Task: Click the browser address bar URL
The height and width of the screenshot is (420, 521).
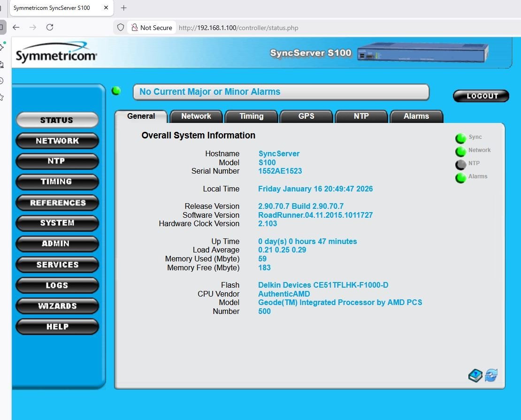Action: tap(238, 28)
